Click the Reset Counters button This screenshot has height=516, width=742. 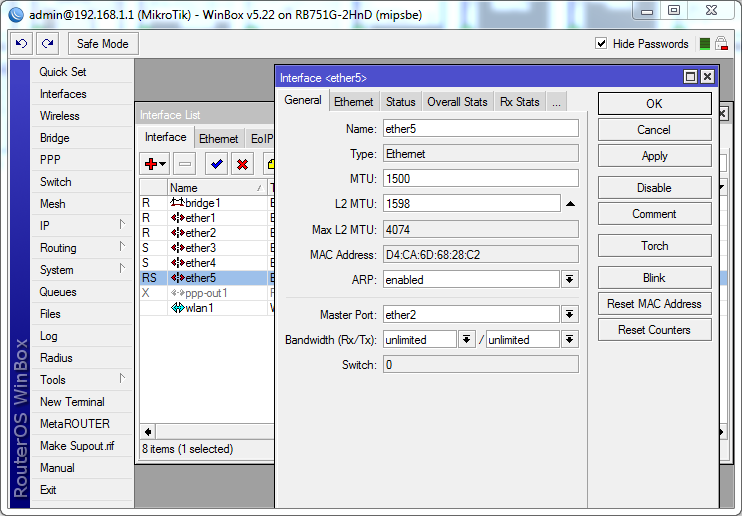tap(654, 329)
